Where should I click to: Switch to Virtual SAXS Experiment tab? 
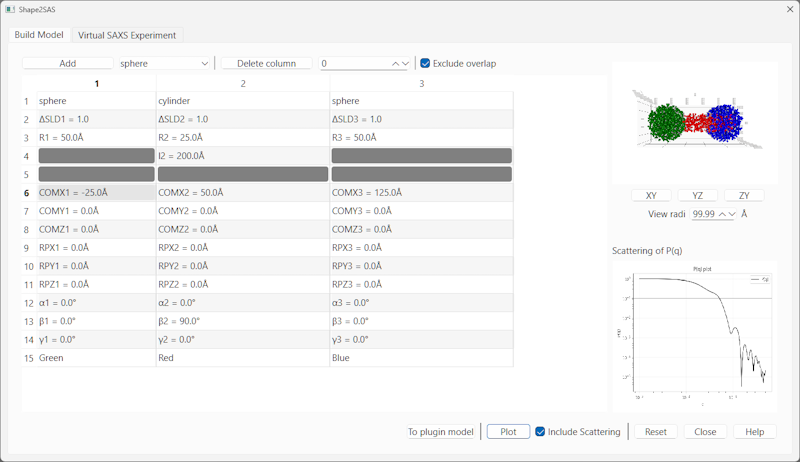pyautogui.click(x=127, y=35)
